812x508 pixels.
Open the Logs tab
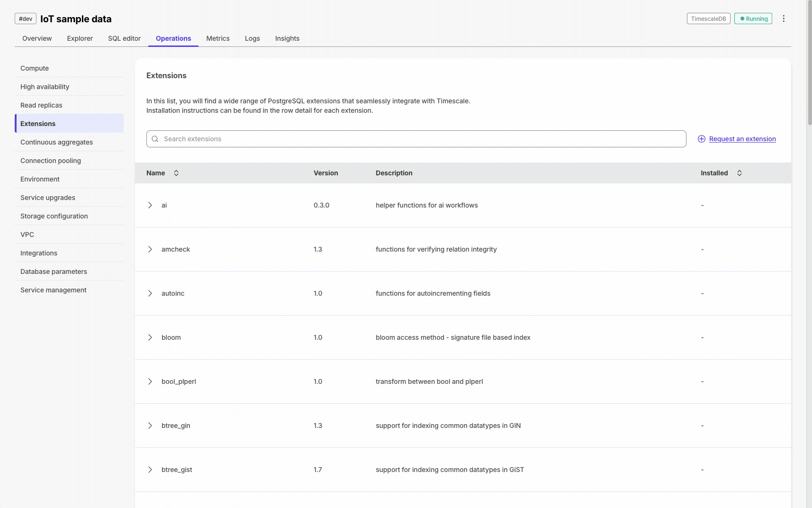point(253,38)
